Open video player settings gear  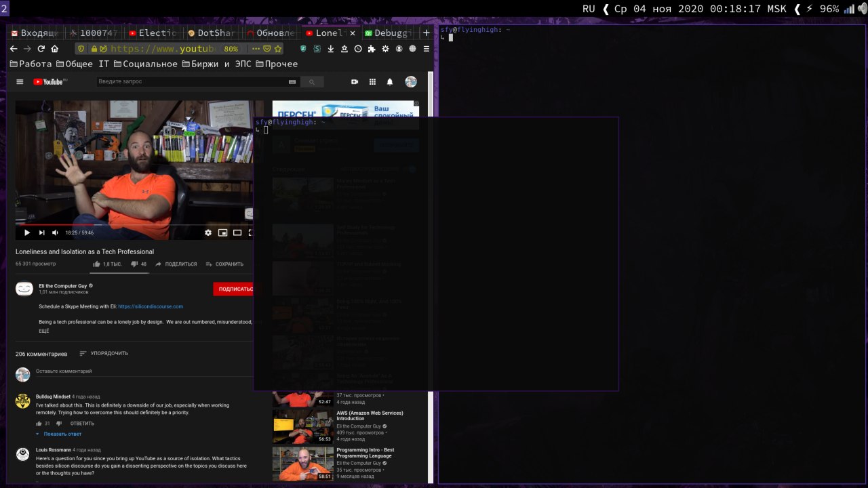[208, 232]
